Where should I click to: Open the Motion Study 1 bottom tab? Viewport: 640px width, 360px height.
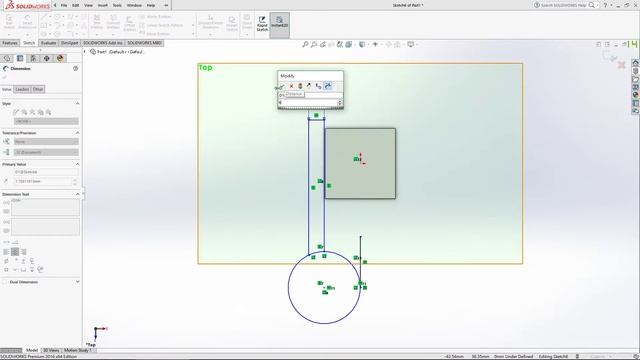click(x=78, y=350)
